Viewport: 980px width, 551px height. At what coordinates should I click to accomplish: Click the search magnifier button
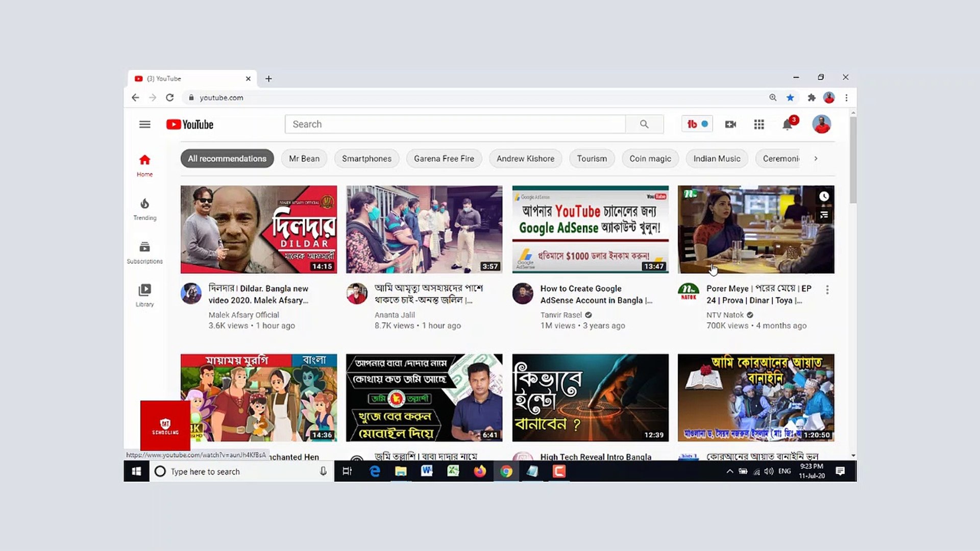(644, 124)
